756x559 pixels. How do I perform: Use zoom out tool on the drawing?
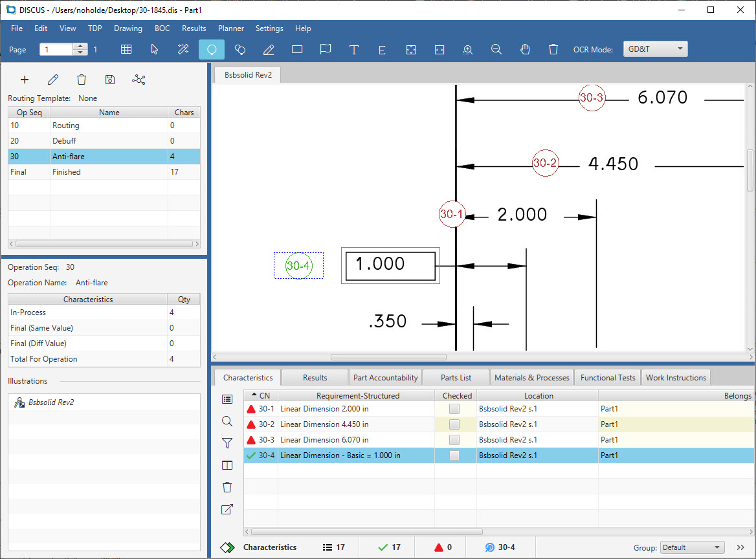(496, 49)
